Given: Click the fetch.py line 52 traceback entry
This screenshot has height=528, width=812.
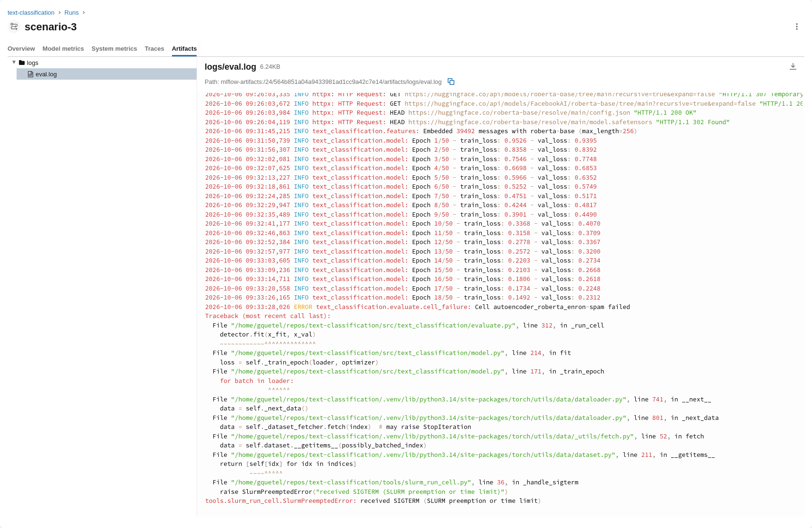Looking at the screenshot, I should click(458, 437).
